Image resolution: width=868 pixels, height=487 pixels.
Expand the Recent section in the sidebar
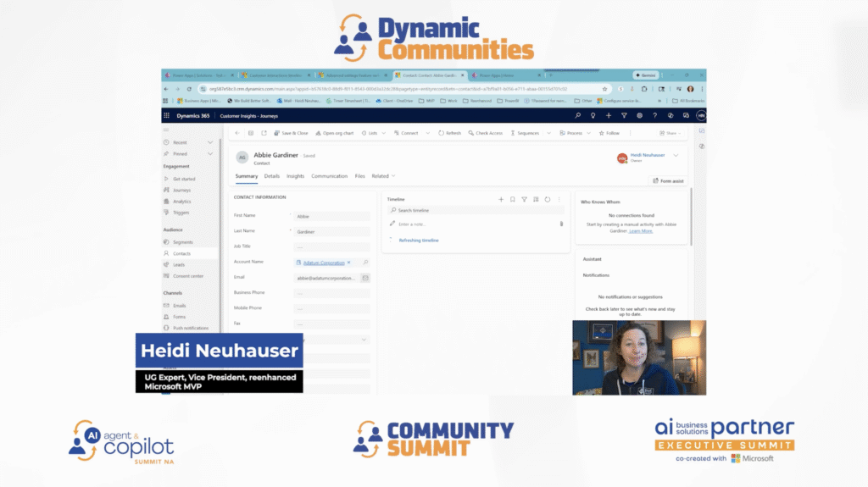click(210, 142)
